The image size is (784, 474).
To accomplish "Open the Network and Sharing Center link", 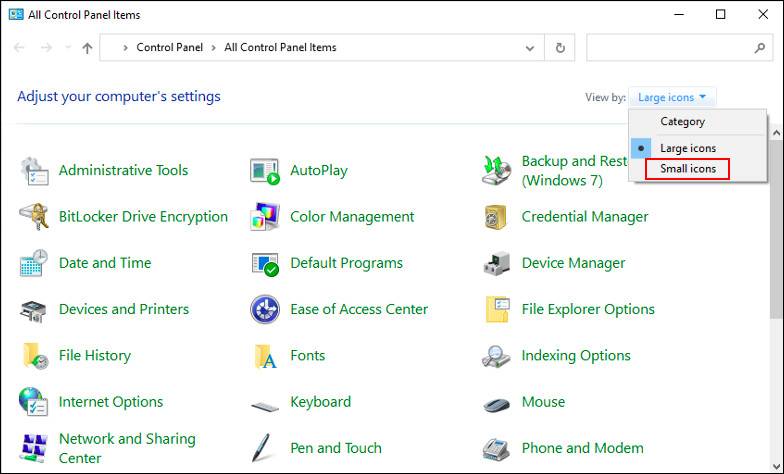I will 127,448.
